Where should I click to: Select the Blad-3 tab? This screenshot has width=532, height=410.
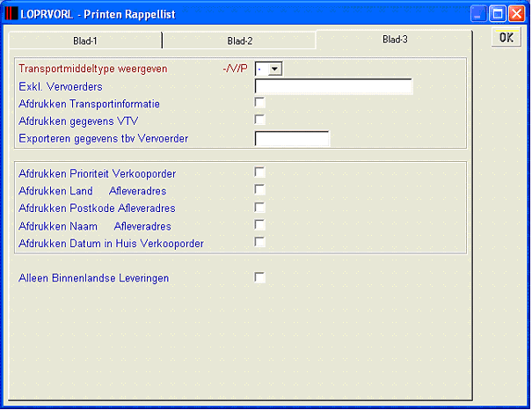coord(395,40)
